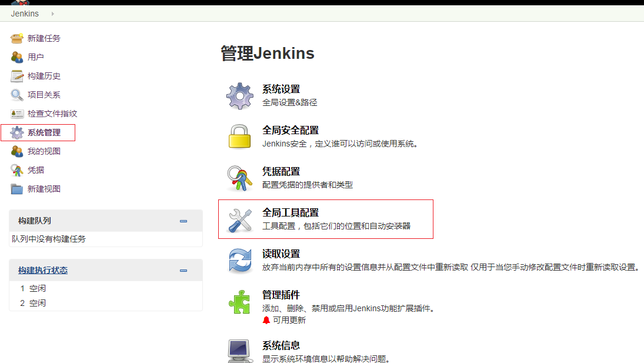The height and width of the screenshot is (363, 644).
Task: Click the 构建队列 panel title
Action: (x=35, y=221)
